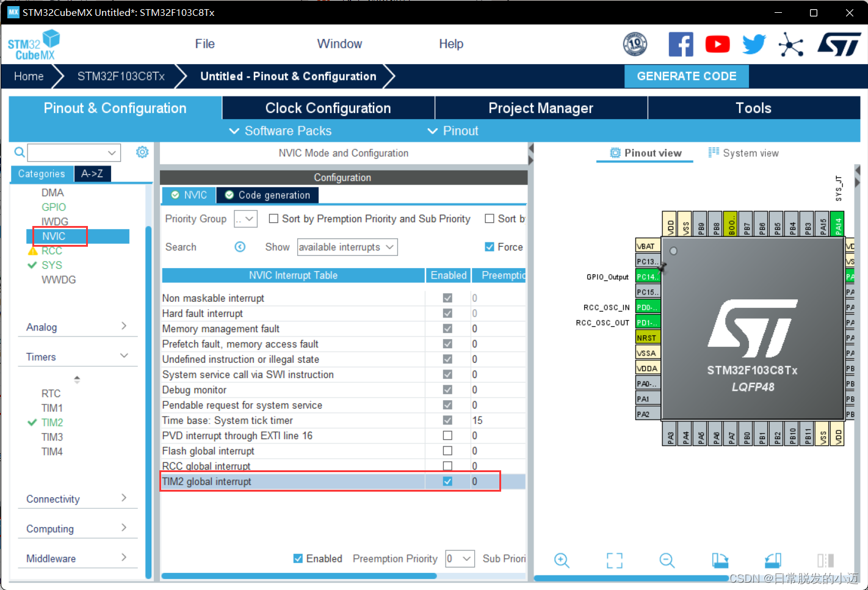The width and height of the screenshot is (868, 590).
Task: Switch to System view
Action: (x=743, y=153)
